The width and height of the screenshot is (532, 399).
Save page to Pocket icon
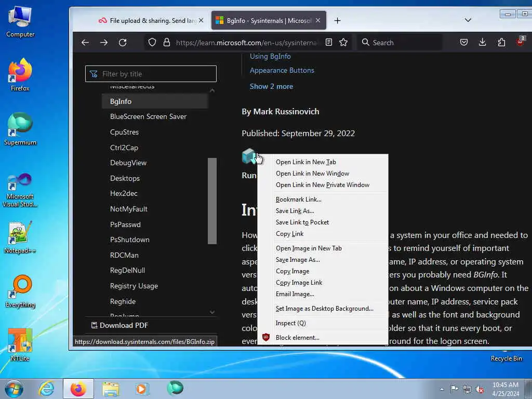[464, 43]
